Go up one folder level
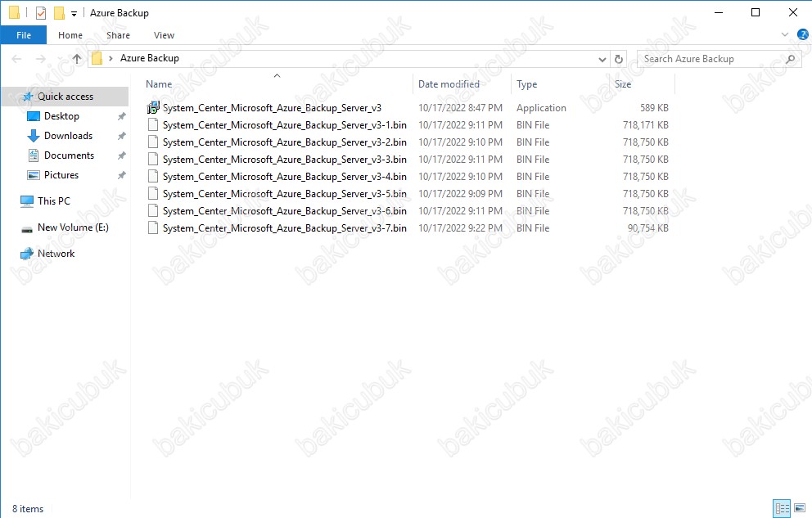The image size is (812, 518). pyautogui.click(x=77, y=59)
